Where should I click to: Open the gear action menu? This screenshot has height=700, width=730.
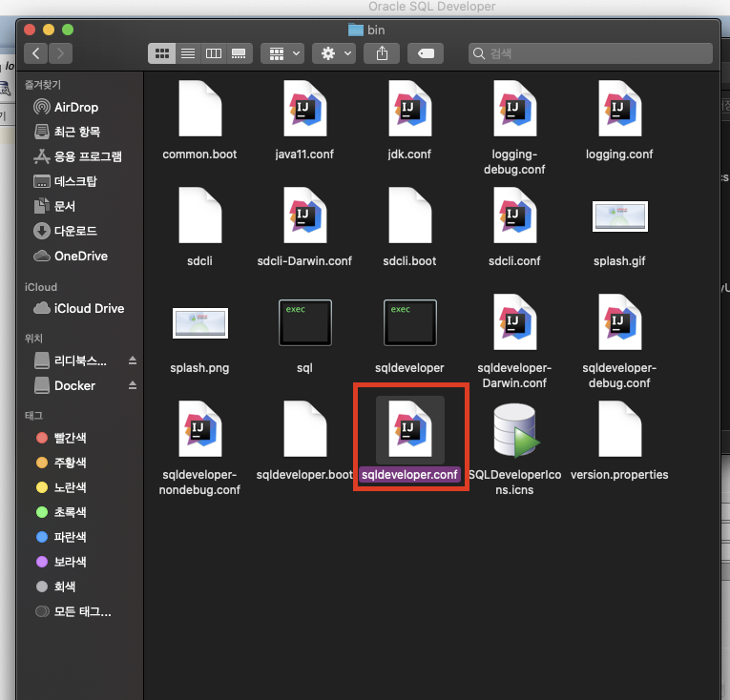click(334, 53)
